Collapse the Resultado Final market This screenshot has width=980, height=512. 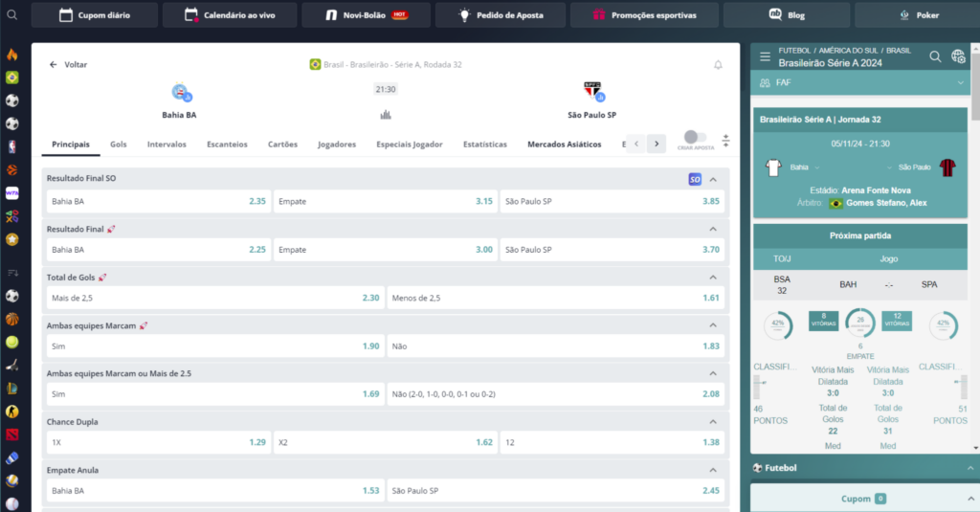tap(713, 229)
